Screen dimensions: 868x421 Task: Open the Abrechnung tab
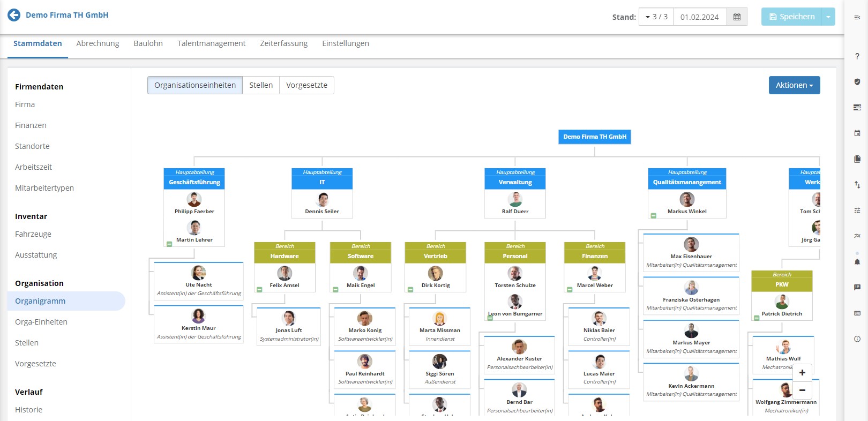click(98, 43)
